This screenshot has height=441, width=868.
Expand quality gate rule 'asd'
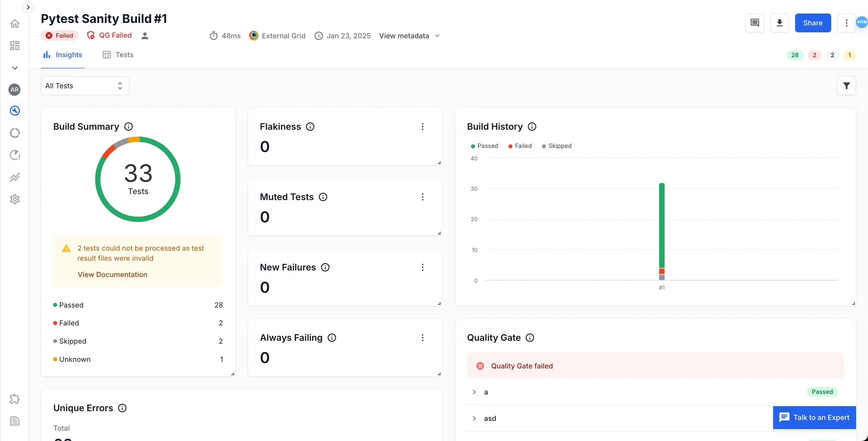point(474,418)
